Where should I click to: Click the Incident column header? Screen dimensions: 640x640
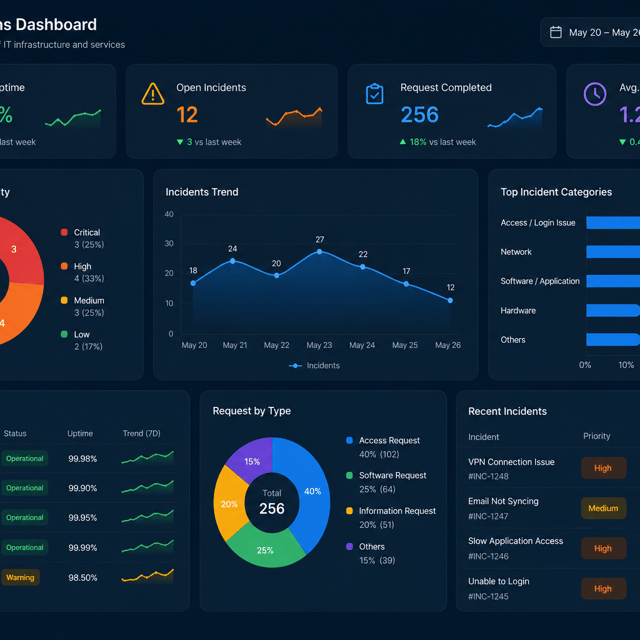483,437
